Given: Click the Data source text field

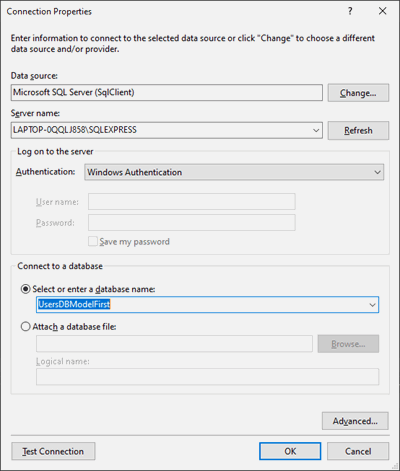Looking at the screenshot, I should [167, 92].
